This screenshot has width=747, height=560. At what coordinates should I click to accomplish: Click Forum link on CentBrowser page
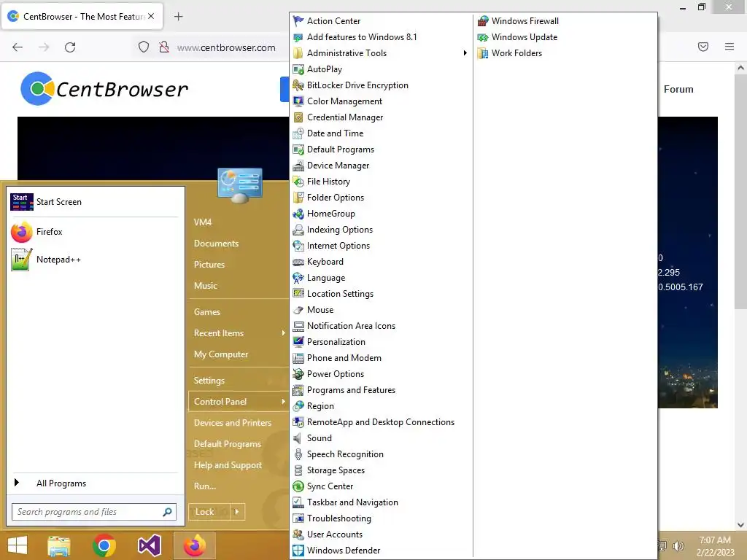[x=678, y=89]
